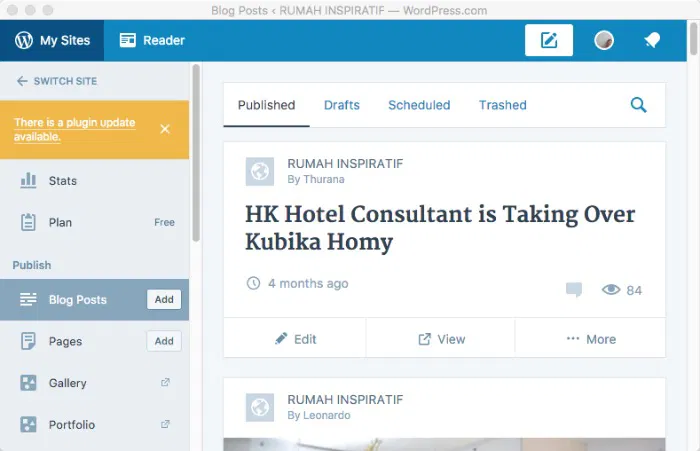Switch to the Published tab

coord(267,105)
